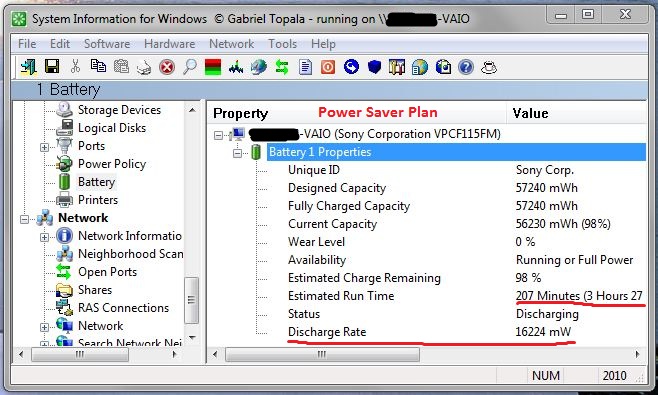The width and height of the screenshot is (658, 395).
Task: Expand the Ports tree node
Action: click(x=44, y=147)
